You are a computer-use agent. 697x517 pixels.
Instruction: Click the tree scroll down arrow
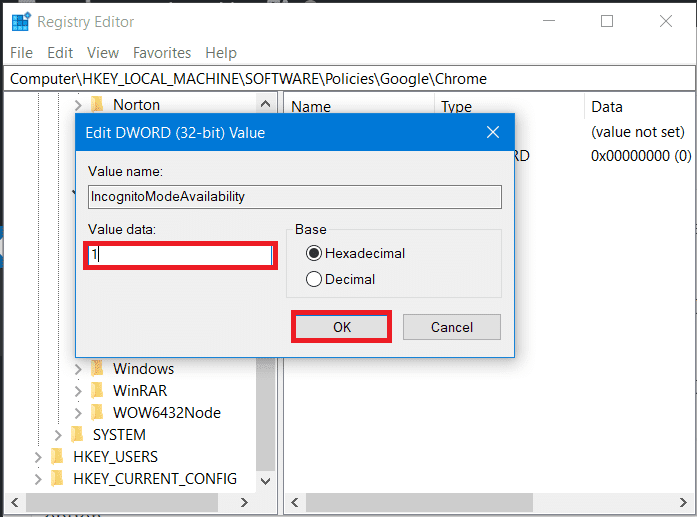(x=265, y=481)
